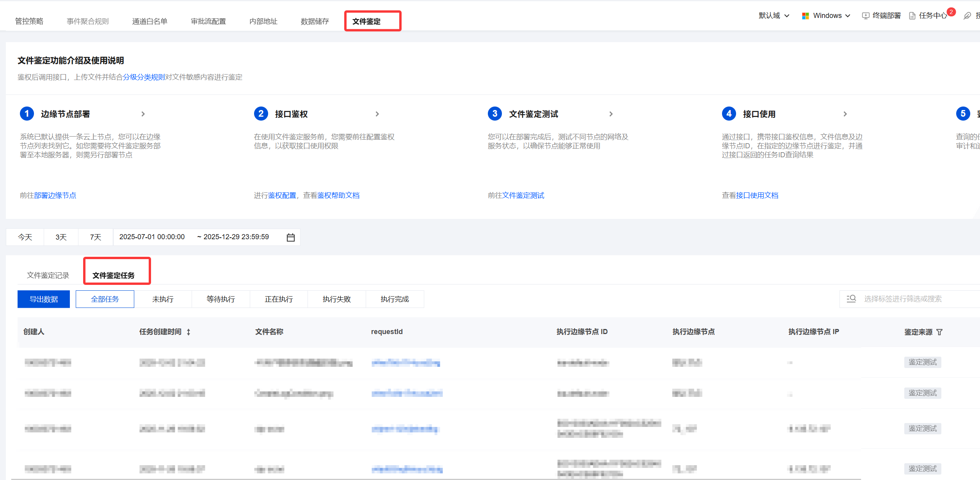This screenshot has width=980, height=480.
Task: Filter tasks by 执行失败 status
Action: pyautogui.click(x=336, y=299)
